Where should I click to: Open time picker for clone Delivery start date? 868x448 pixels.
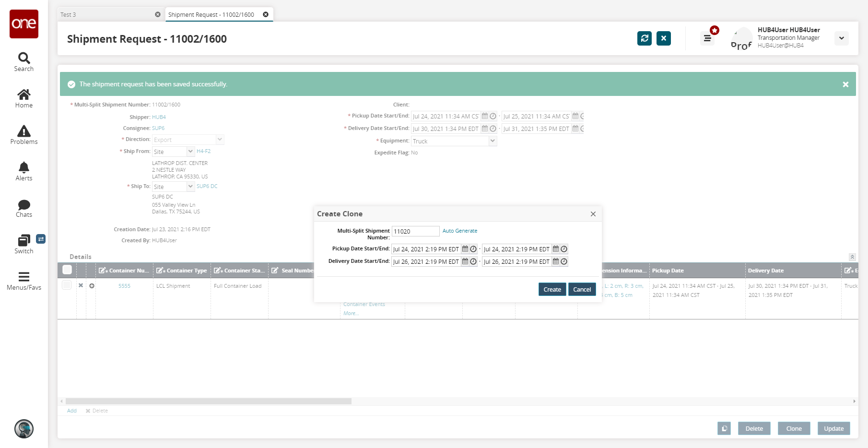coord(473,261)
